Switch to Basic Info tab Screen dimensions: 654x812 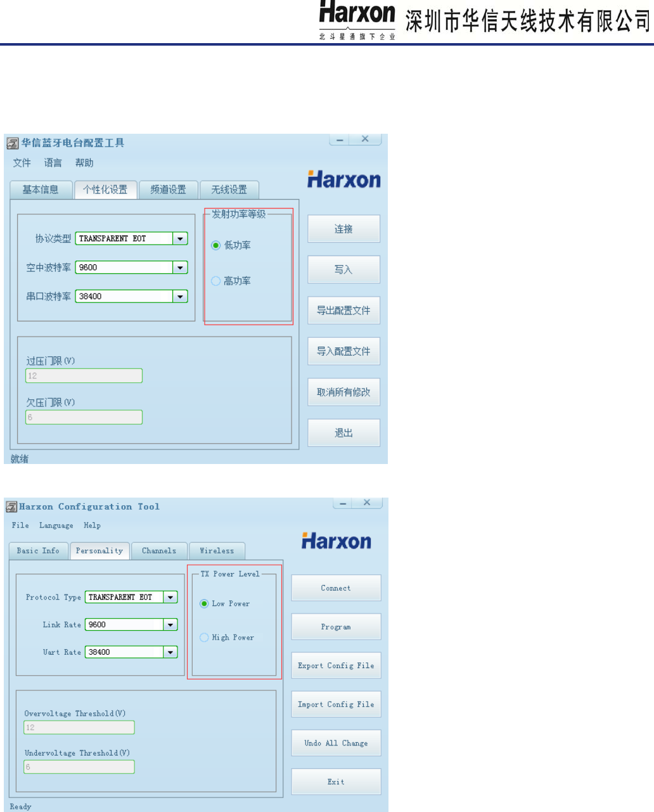(38, 551)
